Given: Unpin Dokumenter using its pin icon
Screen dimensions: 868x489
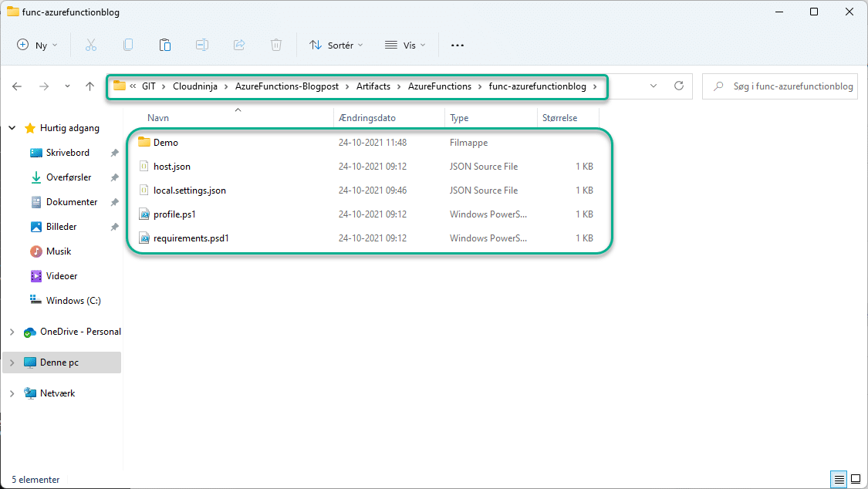Looking at the screenshot, I should click(115, 202).
